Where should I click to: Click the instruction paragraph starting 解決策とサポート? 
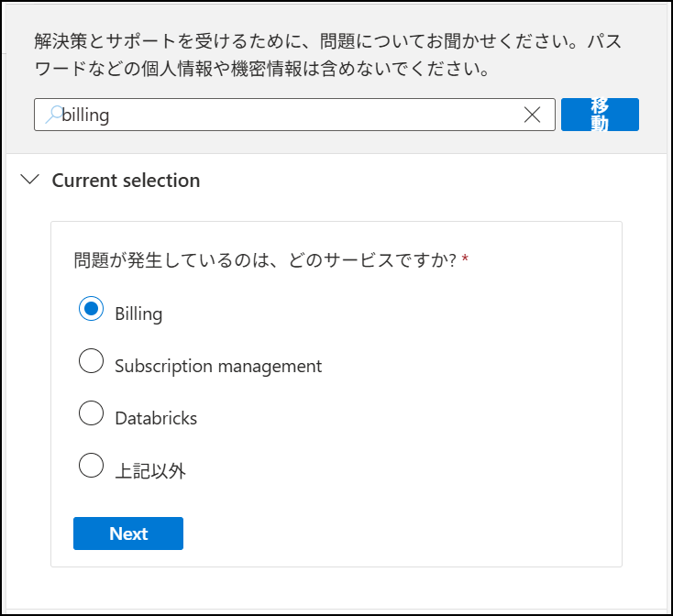[x=328, y=55]
